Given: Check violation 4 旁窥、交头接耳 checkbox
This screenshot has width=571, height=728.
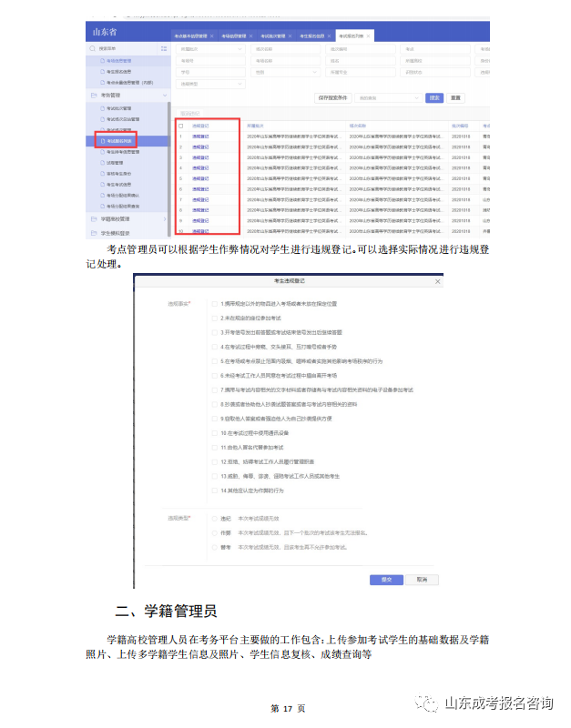Looking at the screenshot, I should (214, 347).
